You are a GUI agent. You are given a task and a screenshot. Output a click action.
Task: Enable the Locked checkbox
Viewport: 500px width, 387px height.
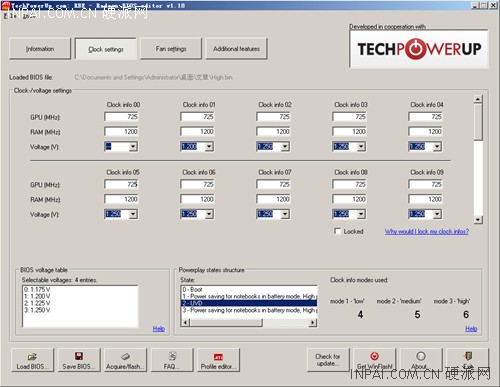338,231
